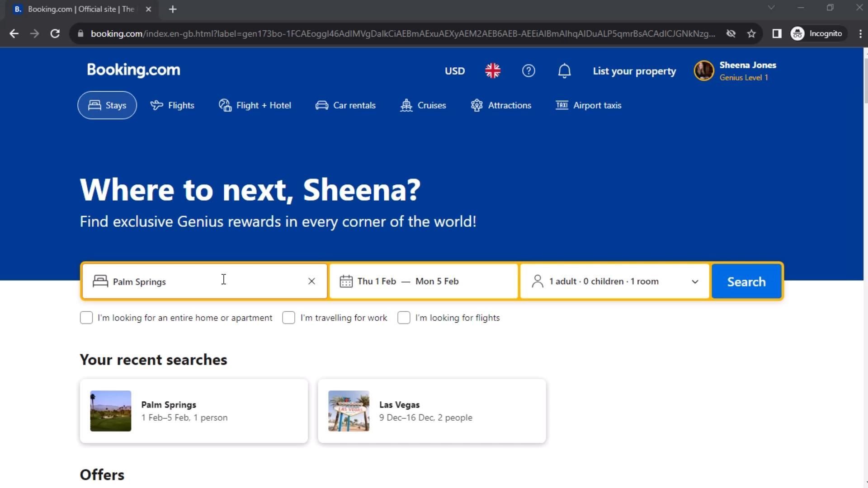Viewport: 868px width, 488px height.
Task: Clear the Palm Springs destination text
Action: pos(311,281)
